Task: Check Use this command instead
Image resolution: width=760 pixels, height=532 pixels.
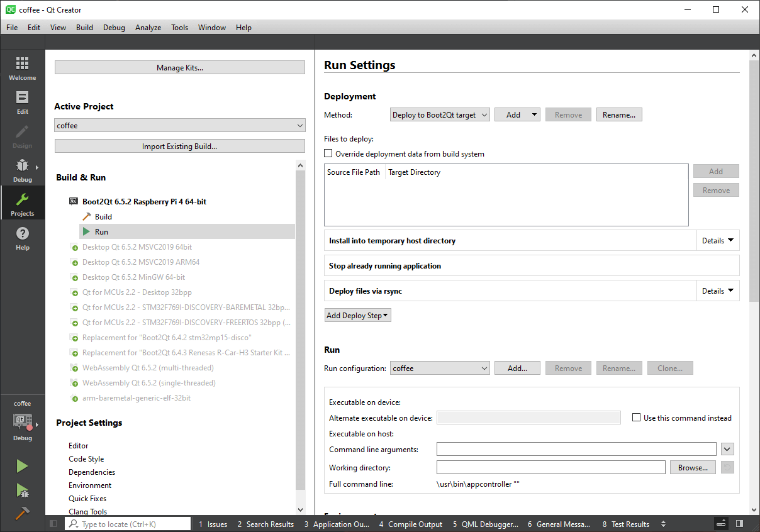Action: pos(637,418)
